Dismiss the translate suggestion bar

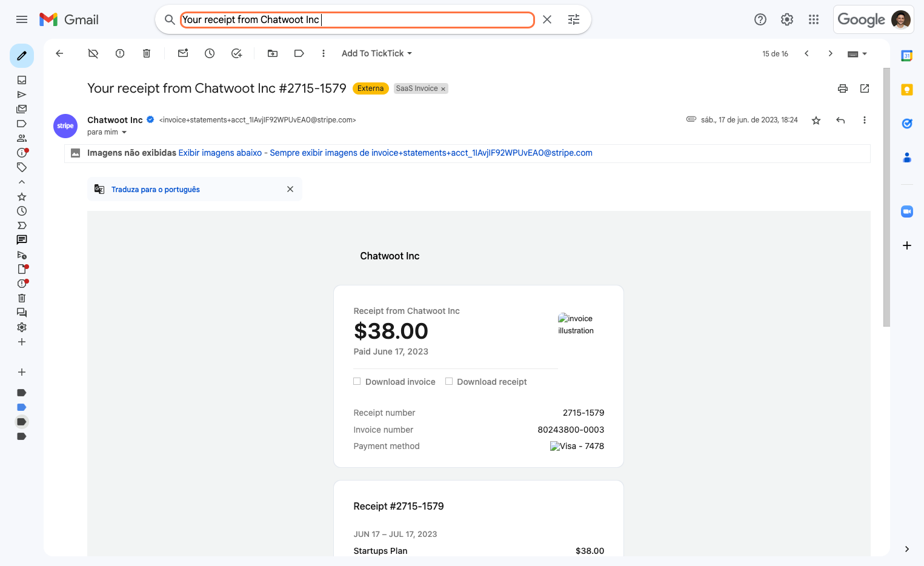(290, 189)
